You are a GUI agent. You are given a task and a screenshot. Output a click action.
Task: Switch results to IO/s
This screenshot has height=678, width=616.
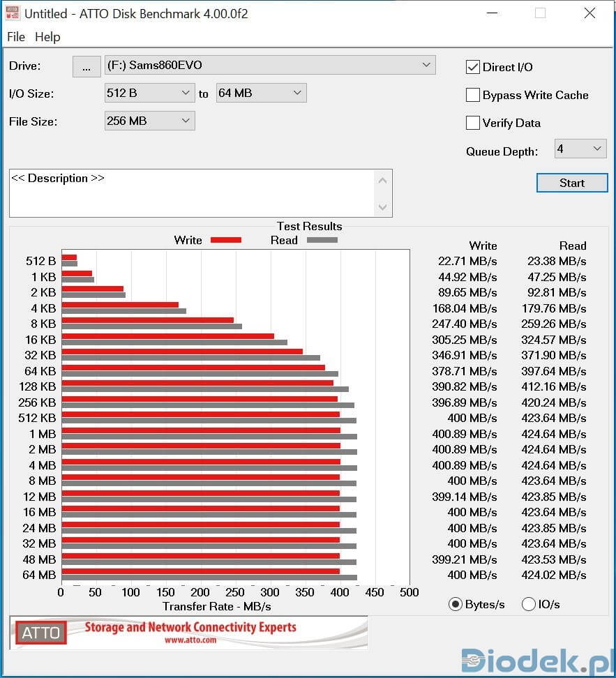529,604
